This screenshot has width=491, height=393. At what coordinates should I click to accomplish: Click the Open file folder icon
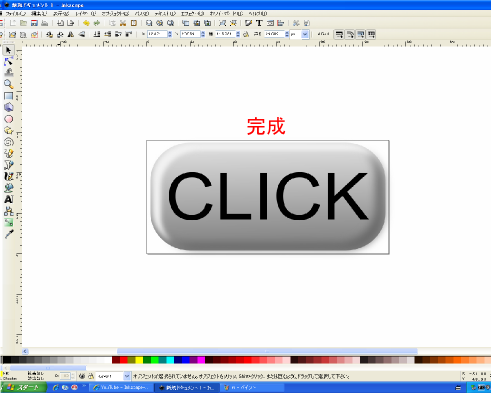23,23
